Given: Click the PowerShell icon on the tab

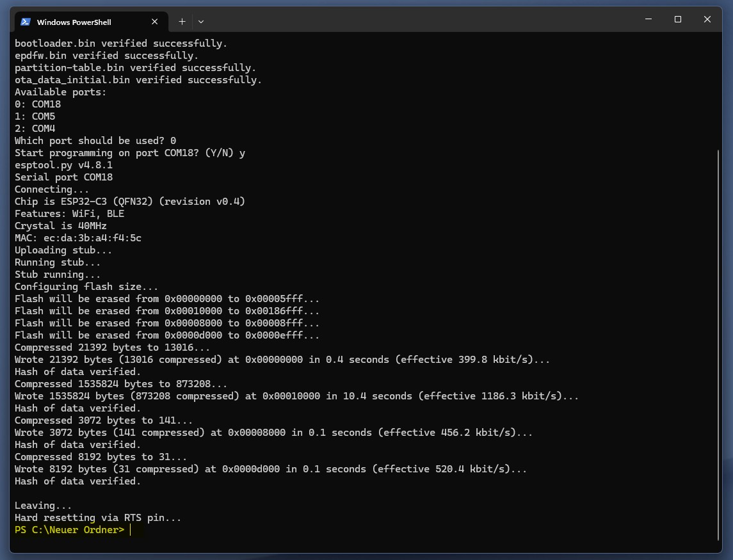Looking at the screenshot, I should (26, 22).
